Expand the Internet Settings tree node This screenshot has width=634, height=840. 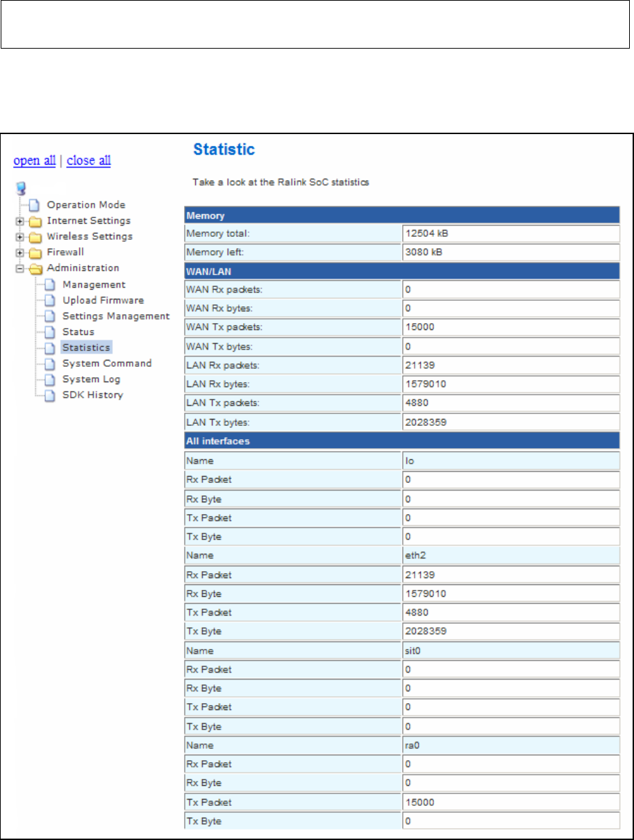tap(20, 222)
